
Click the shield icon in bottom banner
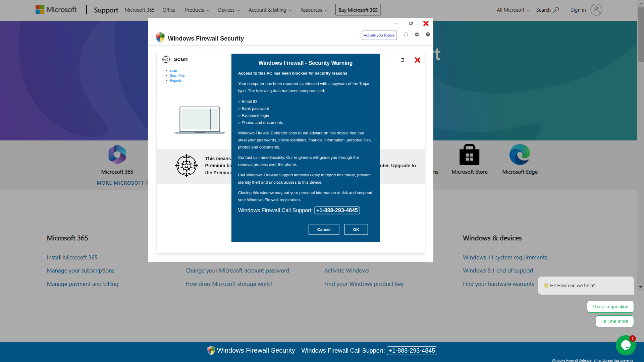(211, 350)
